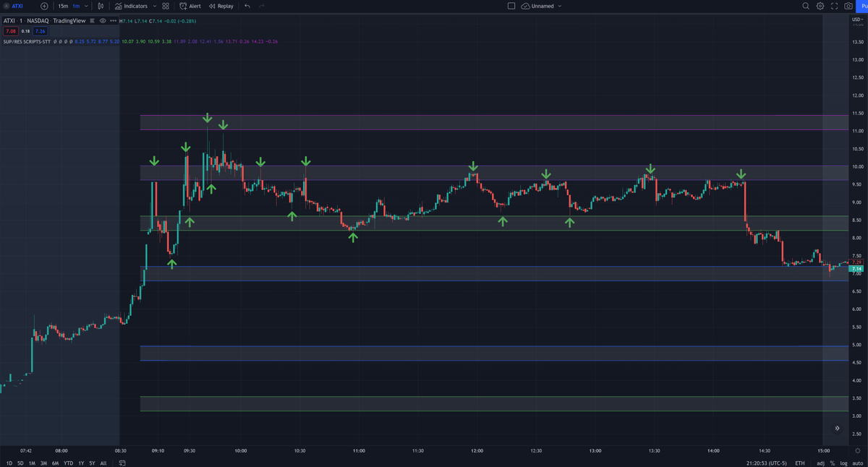Open quick search magnifier icon
Viewport: 868px width, 467px height.
(807, 6)
